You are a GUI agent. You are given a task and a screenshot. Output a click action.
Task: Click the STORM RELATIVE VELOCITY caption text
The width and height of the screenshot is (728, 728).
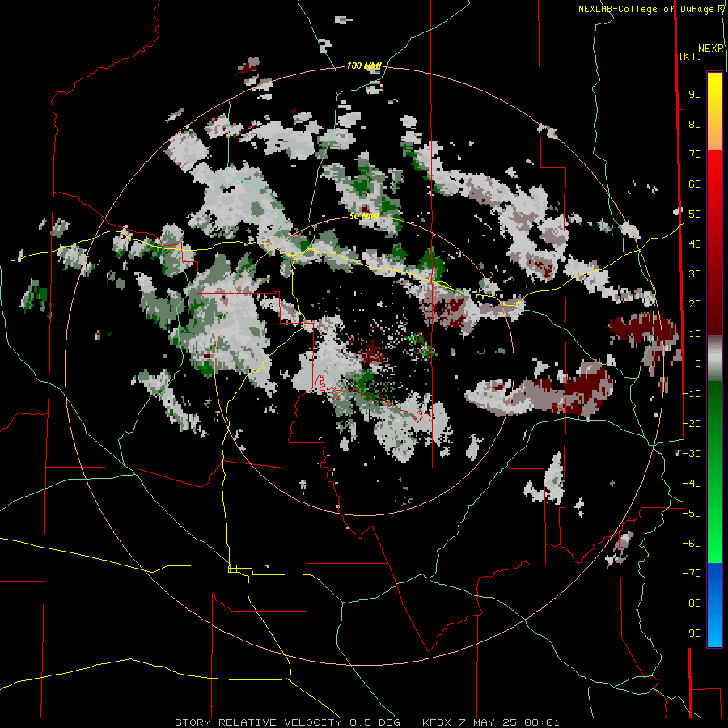258,722
